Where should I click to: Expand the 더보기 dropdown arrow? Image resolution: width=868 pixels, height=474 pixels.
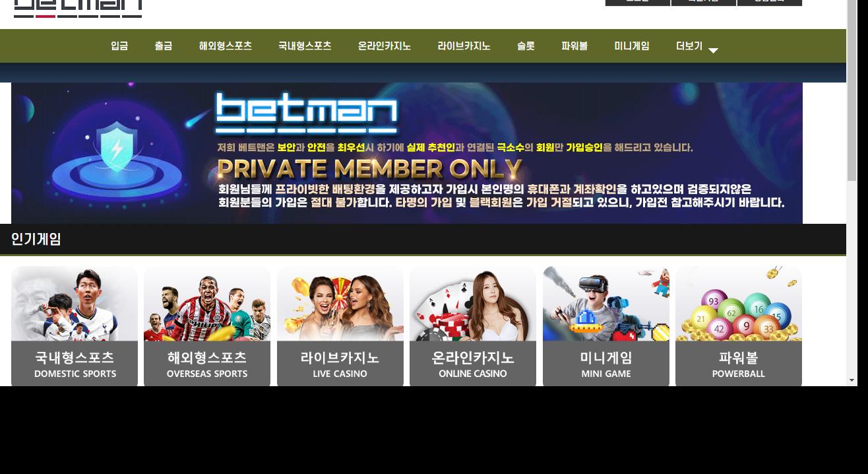[x=713, y=50]
